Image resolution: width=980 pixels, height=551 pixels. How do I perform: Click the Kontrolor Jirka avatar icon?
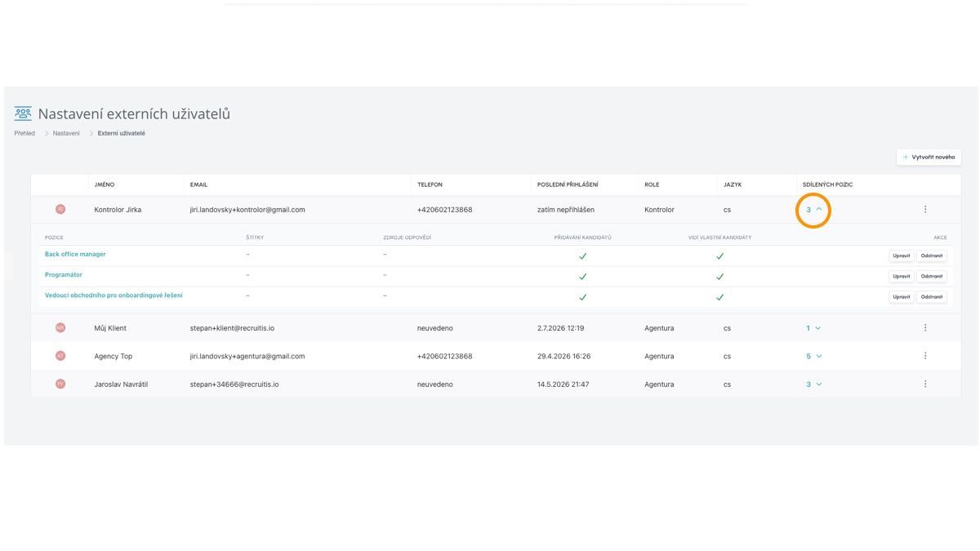point(60,210)
